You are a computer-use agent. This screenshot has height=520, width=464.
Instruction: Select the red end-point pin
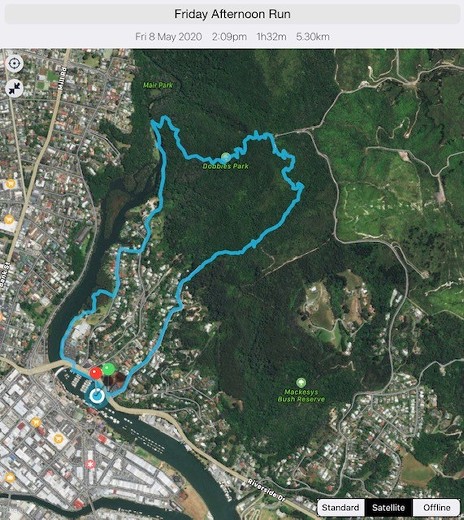96,373
